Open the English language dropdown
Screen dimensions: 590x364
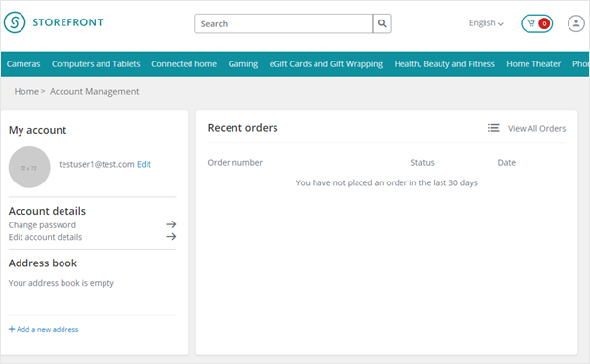[x=485, y=23]
